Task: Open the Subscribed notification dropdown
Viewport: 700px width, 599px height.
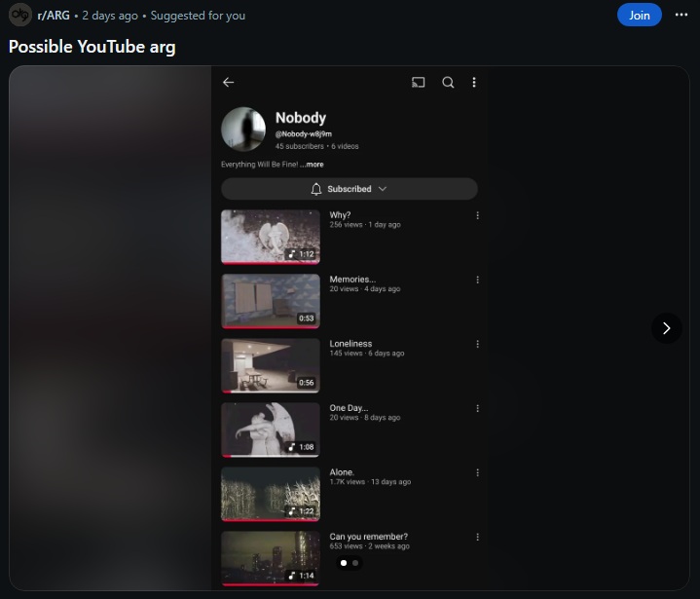Action: (x=350, y=189)
